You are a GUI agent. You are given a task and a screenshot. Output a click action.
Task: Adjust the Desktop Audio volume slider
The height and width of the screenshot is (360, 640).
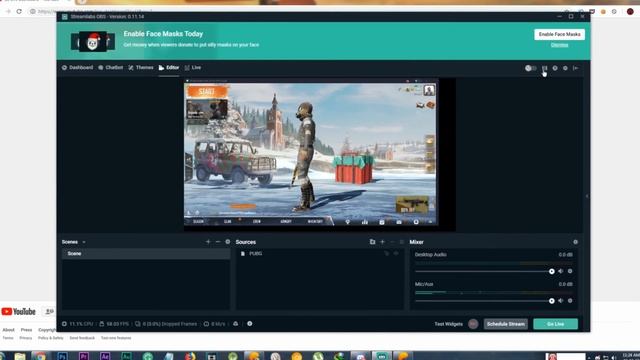484,271
